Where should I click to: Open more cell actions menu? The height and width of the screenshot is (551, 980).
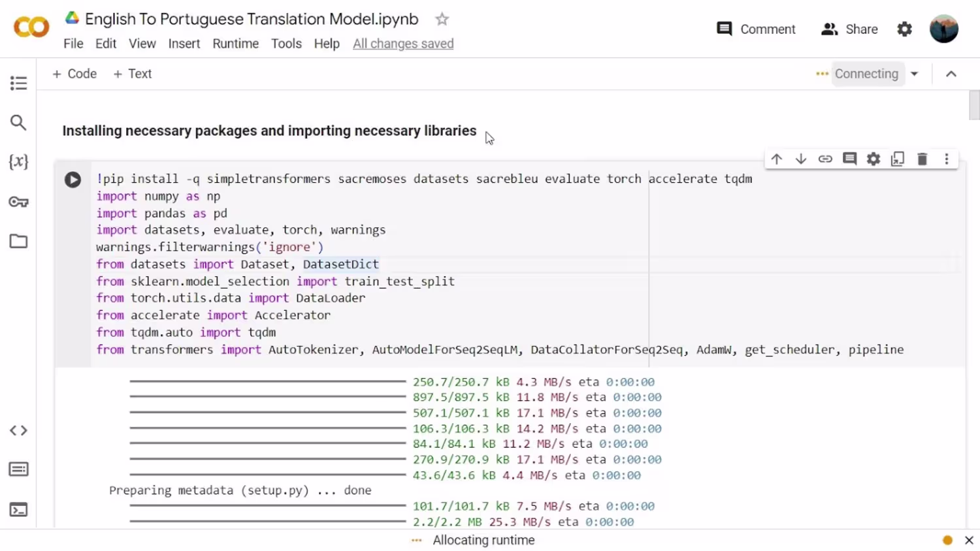pos(947,159)
